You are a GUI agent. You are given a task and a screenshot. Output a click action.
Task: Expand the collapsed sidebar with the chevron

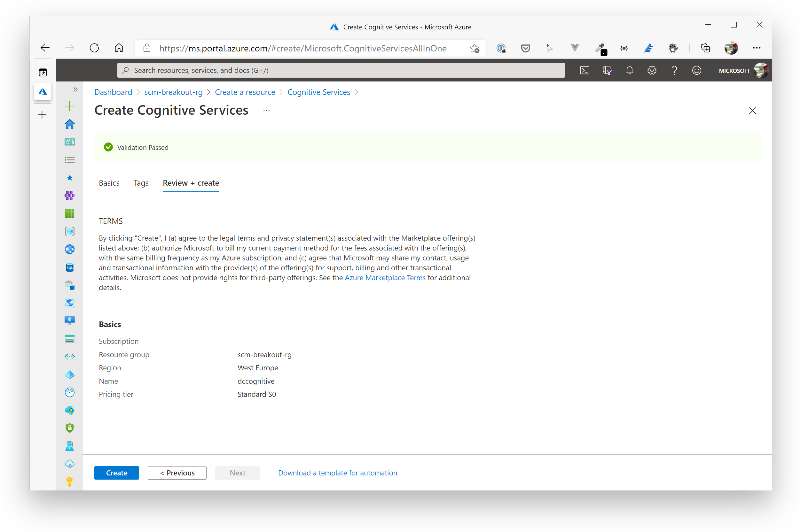click(x=75, y=89)
